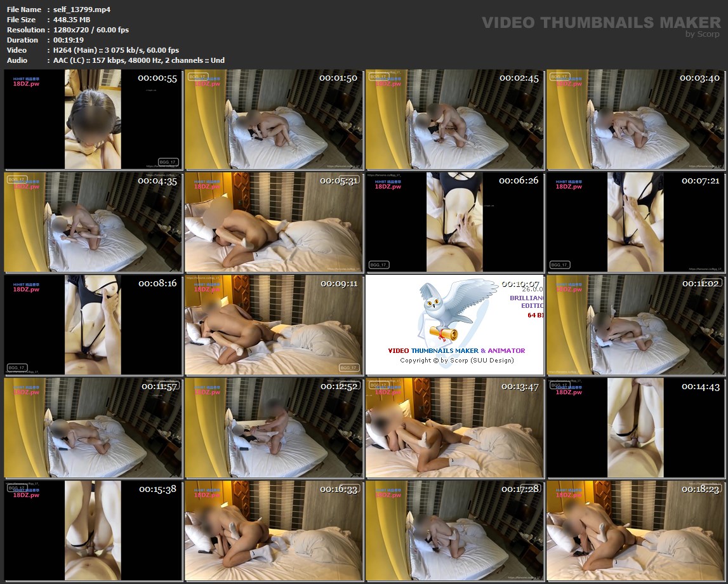Click the 'by Scorp' text in header
Screen dimensions: 728x584
(703, 34)
